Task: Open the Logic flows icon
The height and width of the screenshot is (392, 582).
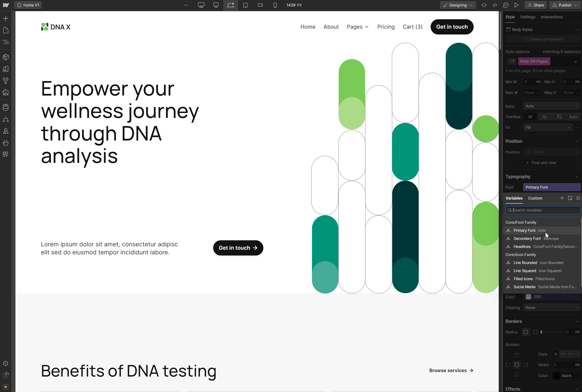Action: [x=6, y=119]
